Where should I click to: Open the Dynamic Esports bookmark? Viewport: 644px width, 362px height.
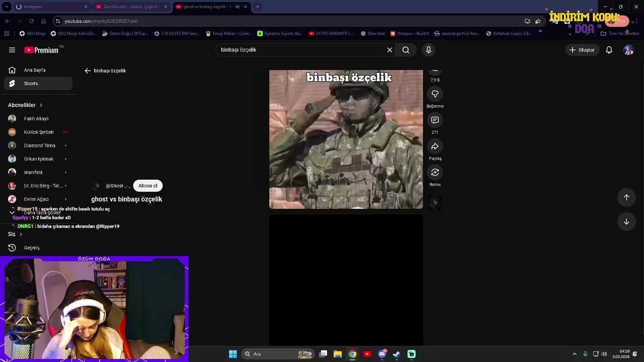pos(280,34)
